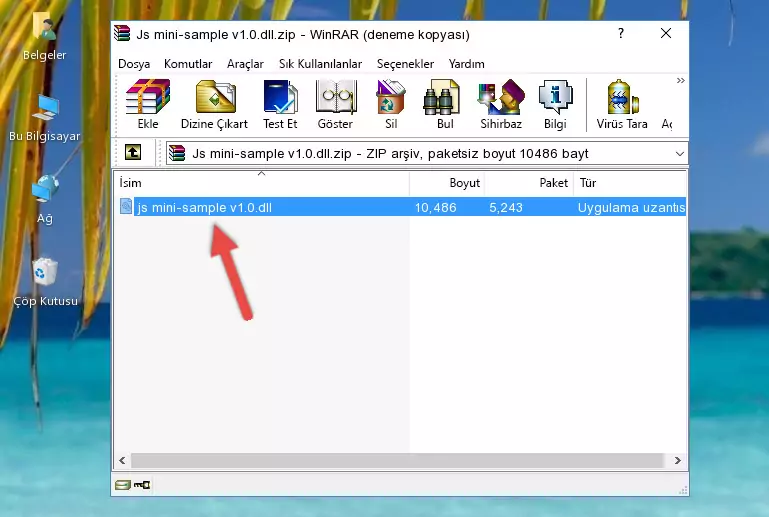This screenshot has width=769, height=517.
Task: Show archive Bilgi info icon
Action: click(555, 104)
